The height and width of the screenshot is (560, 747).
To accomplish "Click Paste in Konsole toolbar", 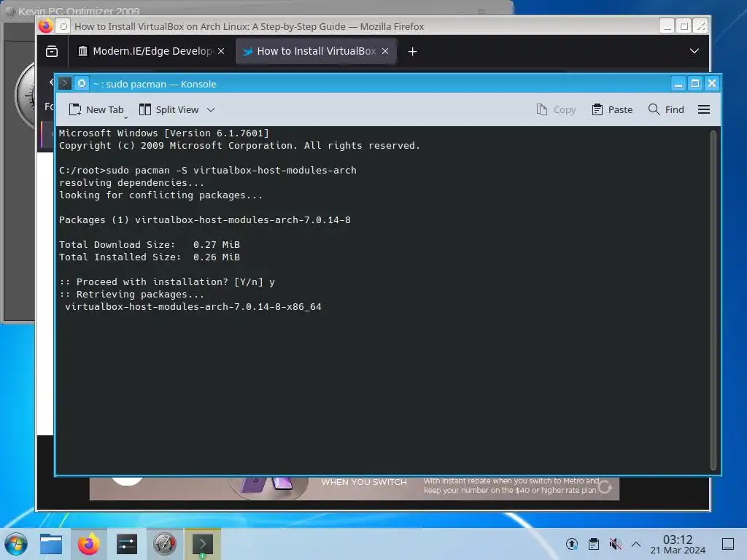I will pyautogui.click(x=612, y=109).
